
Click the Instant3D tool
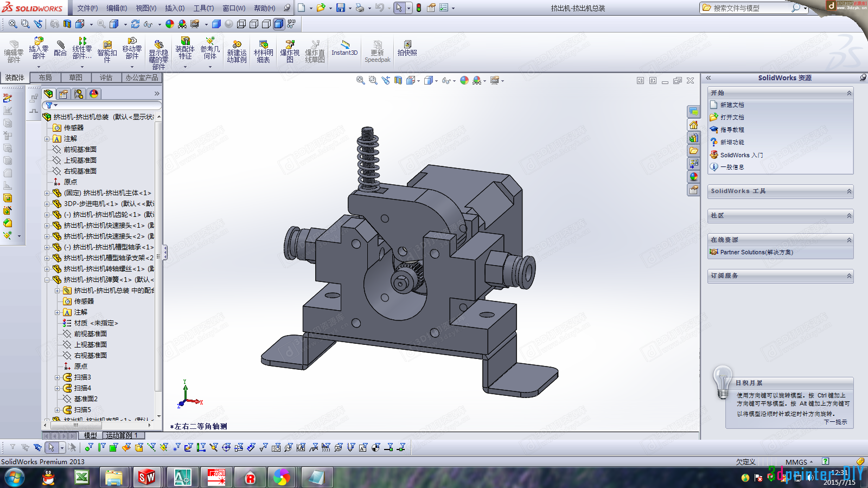344,48
